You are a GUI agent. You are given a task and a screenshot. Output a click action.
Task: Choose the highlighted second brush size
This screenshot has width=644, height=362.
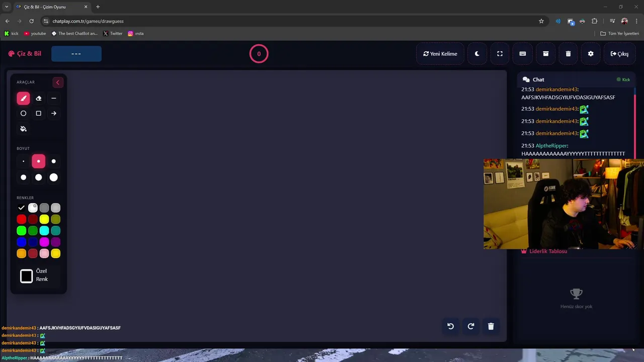pos(38,161)
